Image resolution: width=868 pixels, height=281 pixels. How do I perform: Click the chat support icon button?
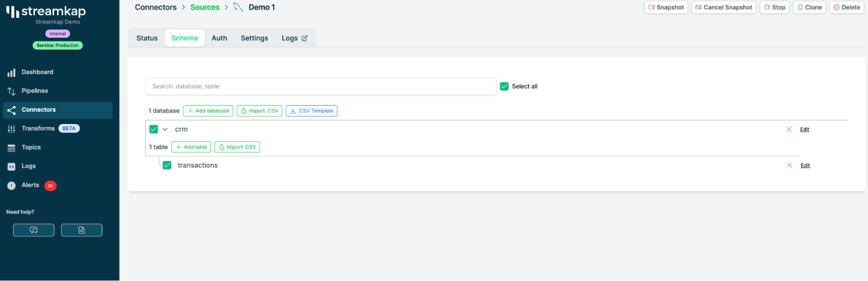(x=33, y=230)
